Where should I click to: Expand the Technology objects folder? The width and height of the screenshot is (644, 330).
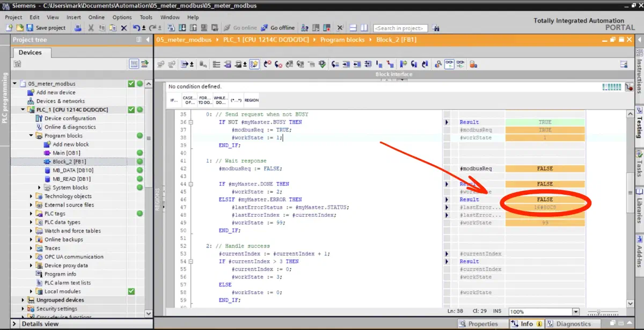point(31,196)
